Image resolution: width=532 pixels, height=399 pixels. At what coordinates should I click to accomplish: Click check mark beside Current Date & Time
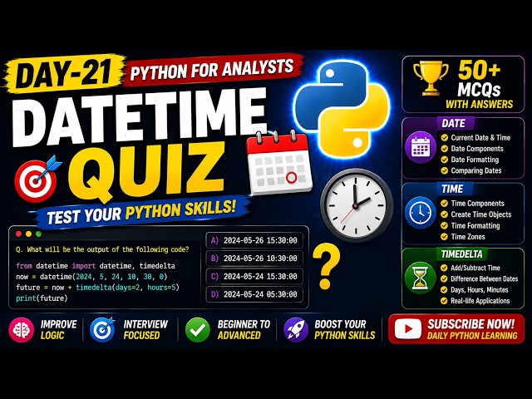coord(445,138)
